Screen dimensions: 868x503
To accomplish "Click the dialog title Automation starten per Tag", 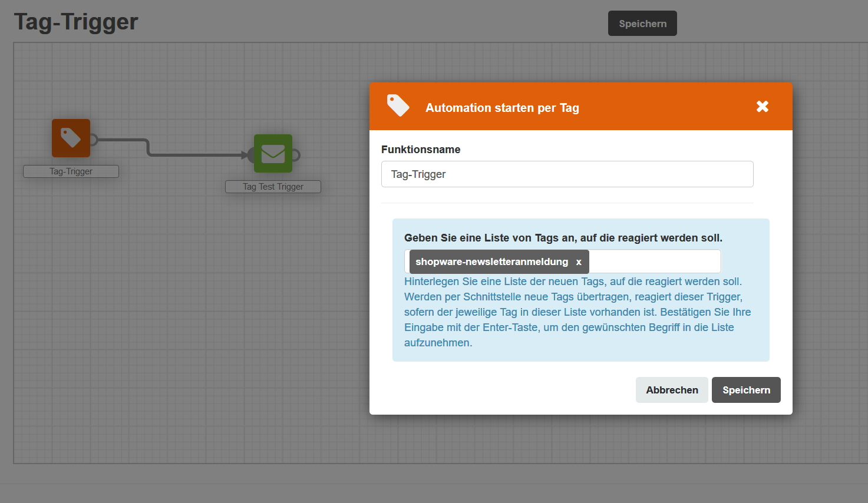I will (502, 108).
